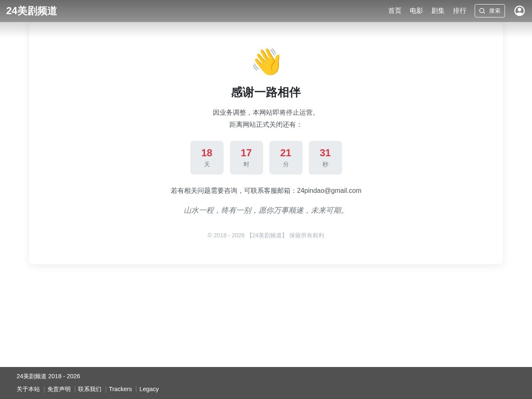Viewport: 532px width, 399px height.
Task: Click the 31 秒 countdown box
Action: tap(325, 158)
